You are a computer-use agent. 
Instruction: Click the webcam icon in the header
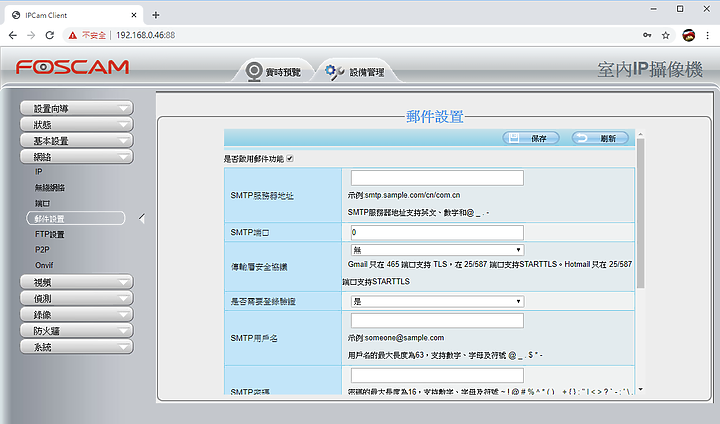(253, 72)
